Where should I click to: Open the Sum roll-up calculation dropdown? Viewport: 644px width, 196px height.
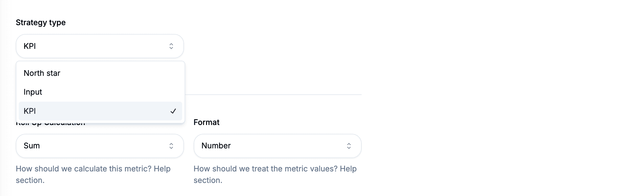click(x=100, y=146)
